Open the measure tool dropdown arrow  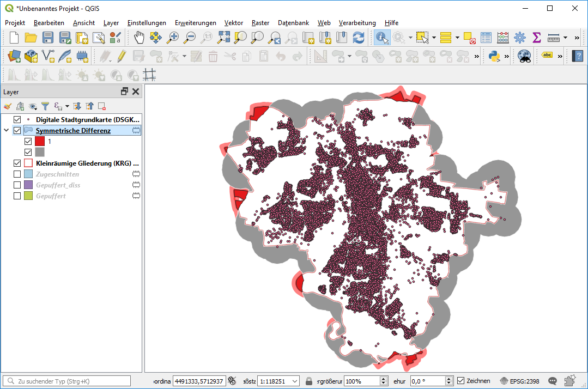(x=565, y=38)
